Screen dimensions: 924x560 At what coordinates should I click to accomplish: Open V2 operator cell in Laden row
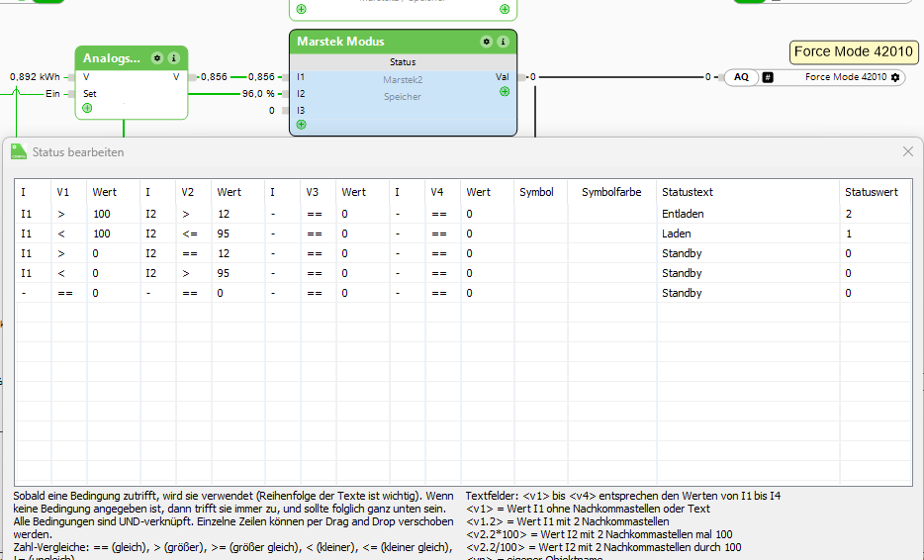pyautogui.click(x=193, y=233)
